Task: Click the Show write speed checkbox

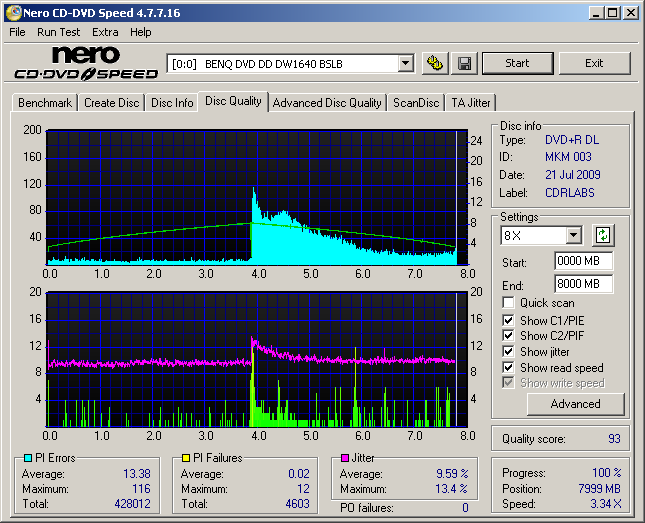Action: tap(508, 382)
